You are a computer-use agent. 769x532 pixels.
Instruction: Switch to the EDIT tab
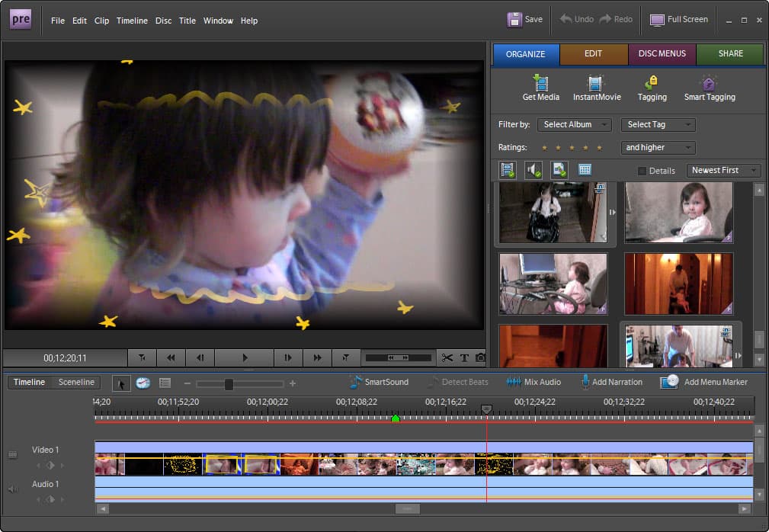click(593, 54)
